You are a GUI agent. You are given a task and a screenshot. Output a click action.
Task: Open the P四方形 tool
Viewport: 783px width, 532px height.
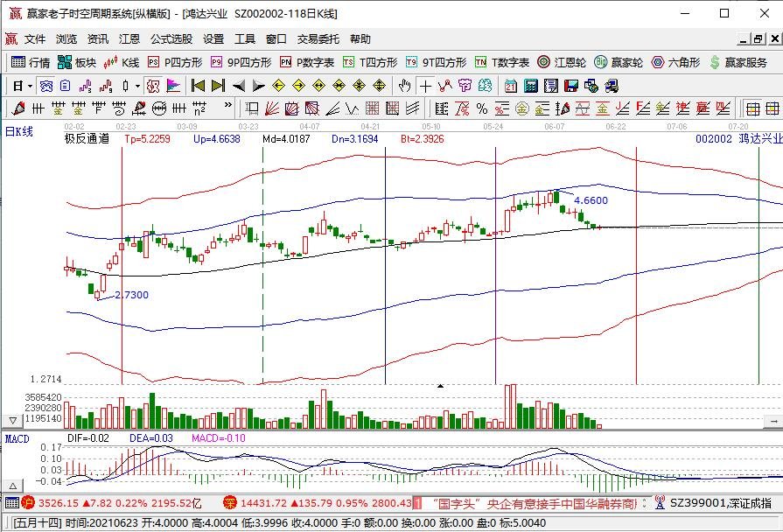coord(175,62)
